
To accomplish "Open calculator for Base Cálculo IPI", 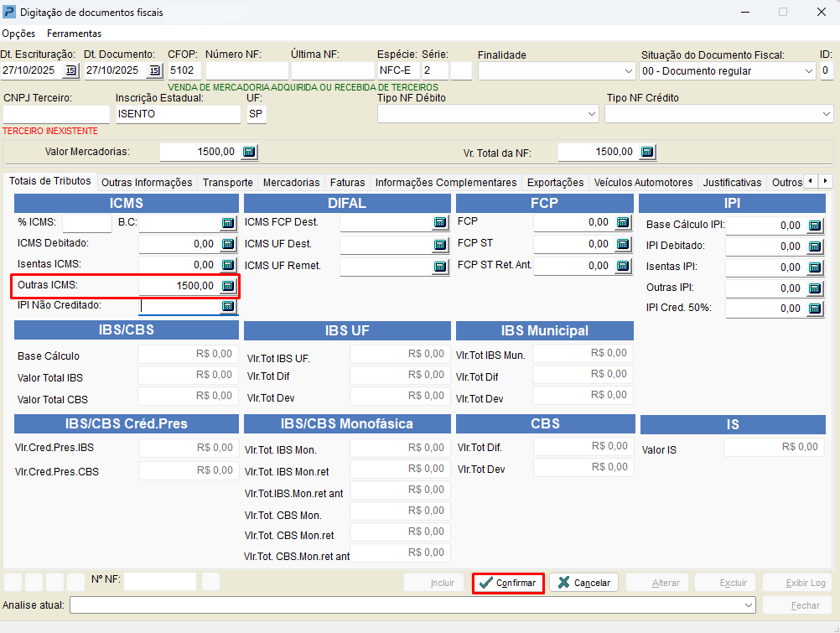I will 814,226.
